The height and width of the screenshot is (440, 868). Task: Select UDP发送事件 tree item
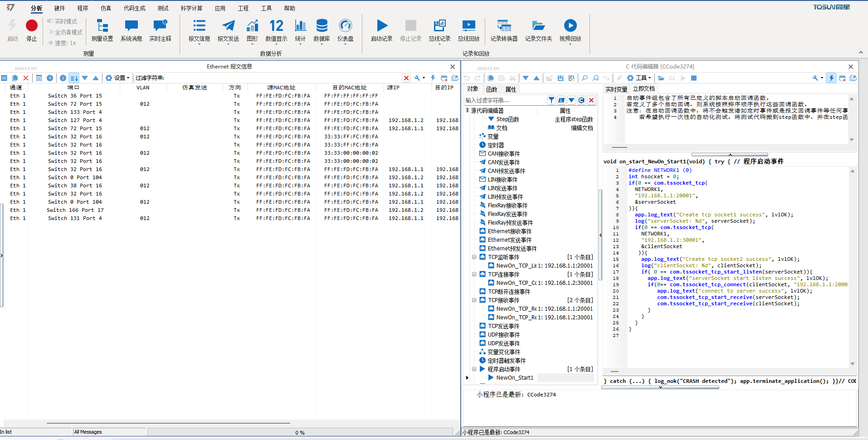coord(504,343)
